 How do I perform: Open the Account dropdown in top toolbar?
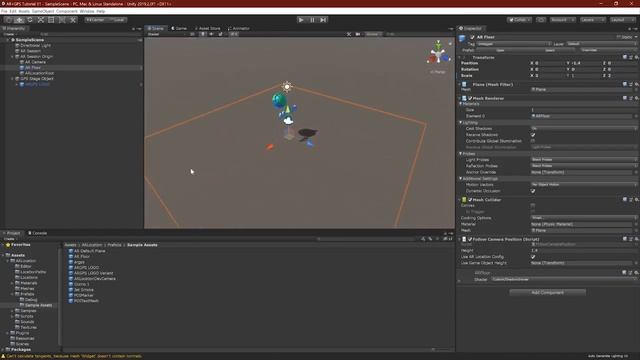(562, 20)
